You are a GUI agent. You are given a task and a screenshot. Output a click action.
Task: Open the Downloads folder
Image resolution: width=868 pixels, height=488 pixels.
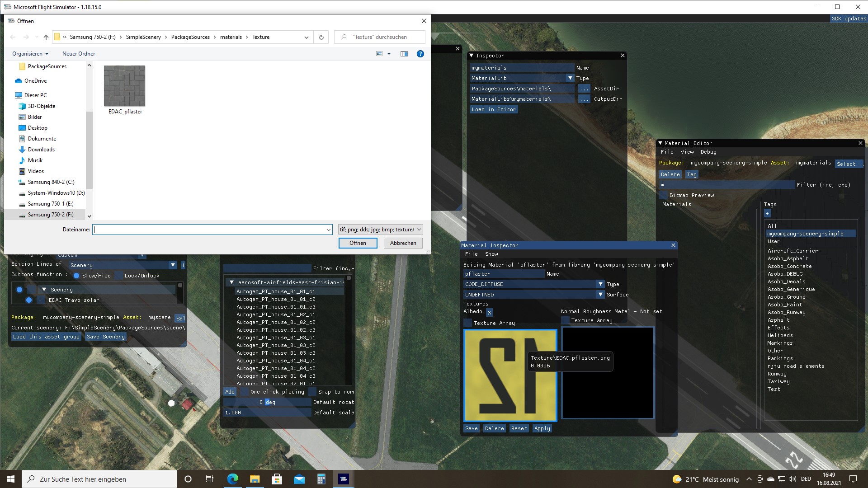[x=41, y=150]
